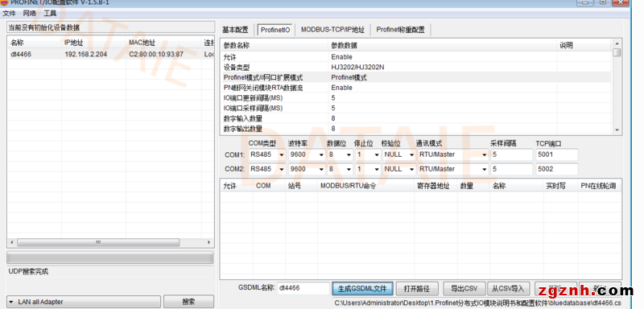Click 寄存器地址 column header
The image size is (644, 309).
pyautogui.click(x=436, y=186)
